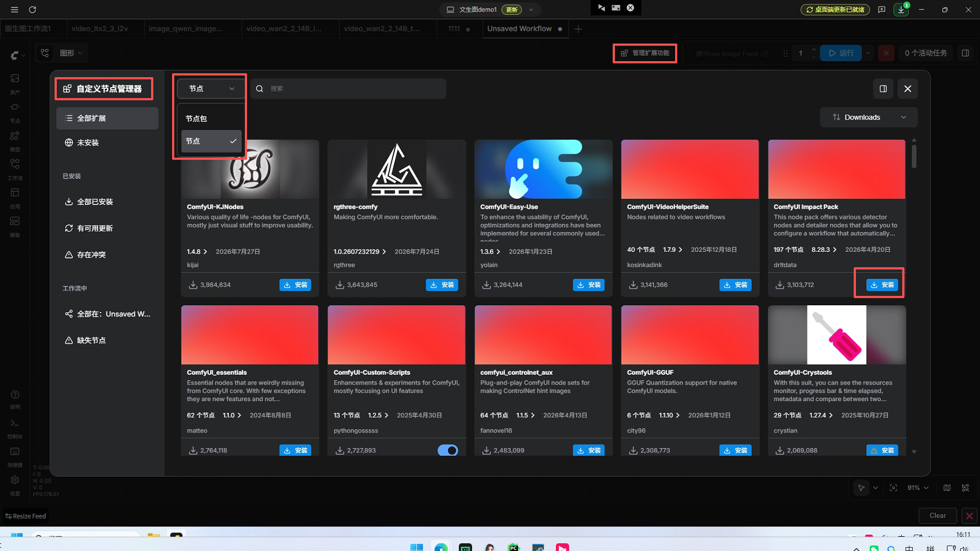Viewport: 980px width, 551px height.
Task: Open the Windows Start button on taskbar
Action: click(x=416, y=547)
